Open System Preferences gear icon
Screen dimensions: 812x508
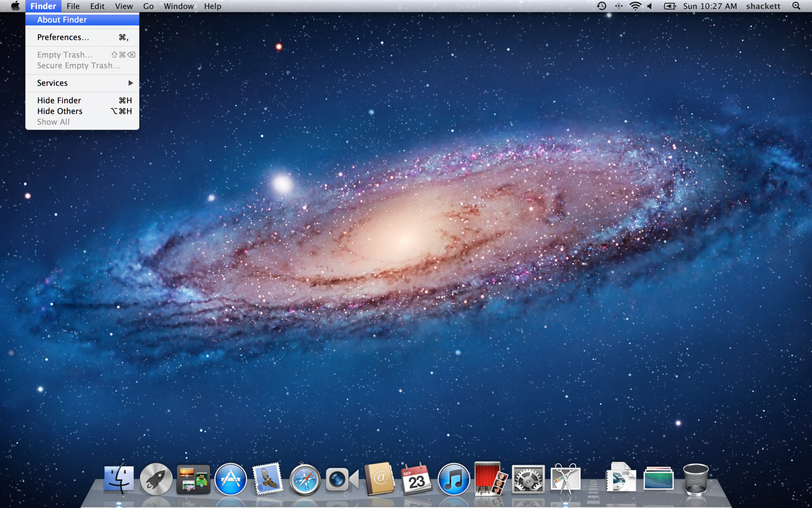528,480
